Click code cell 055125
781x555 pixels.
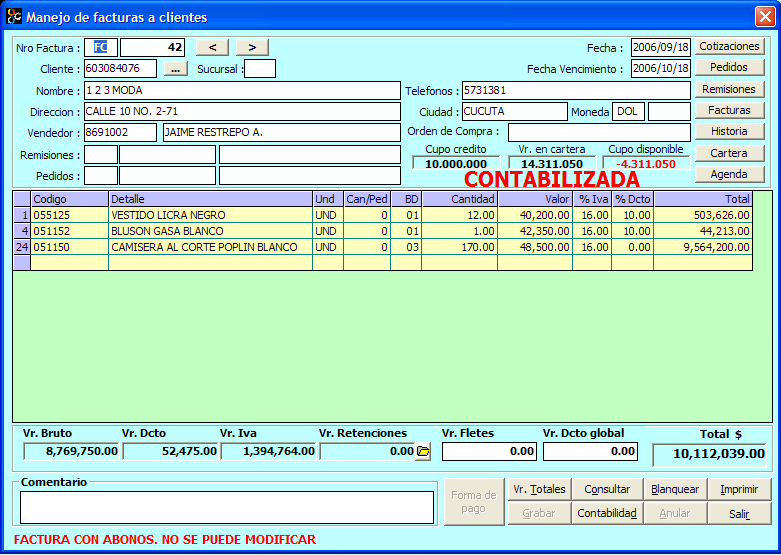click(x=70, y=215)
